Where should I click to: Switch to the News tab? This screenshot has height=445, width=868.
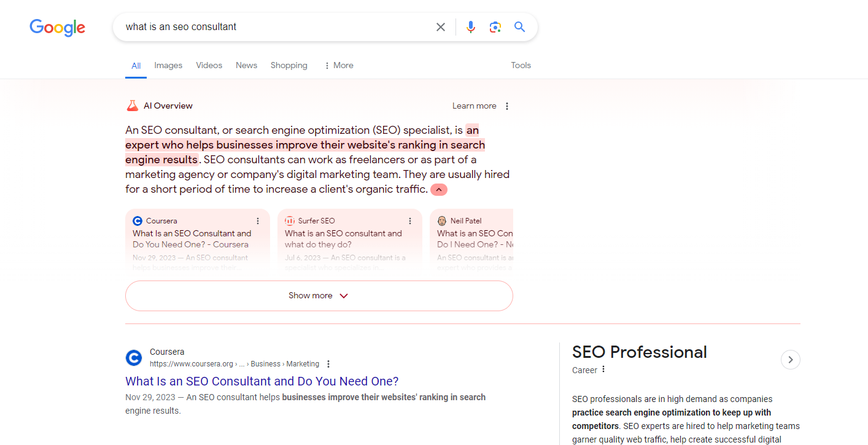pyautogui.click(x=246, y=65)
